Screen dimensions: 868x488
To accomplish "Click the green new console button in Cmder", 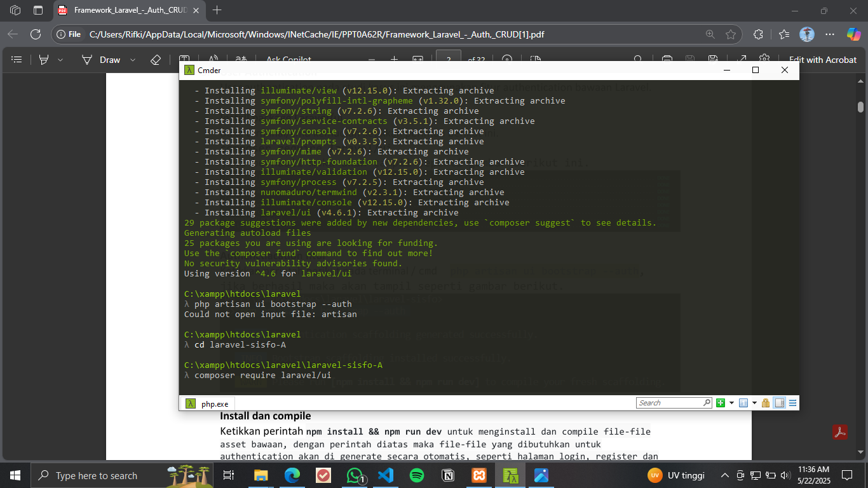I will (x=721, y=403).
